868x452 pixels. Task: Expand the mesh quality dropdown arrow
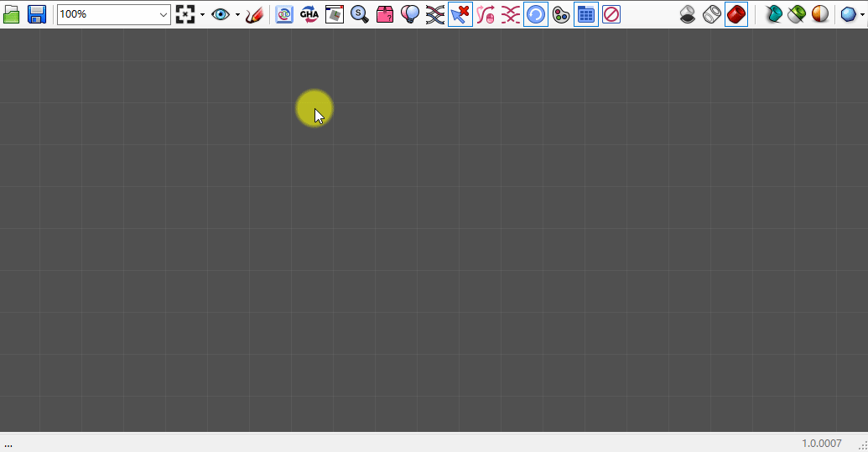pos(863,14)
